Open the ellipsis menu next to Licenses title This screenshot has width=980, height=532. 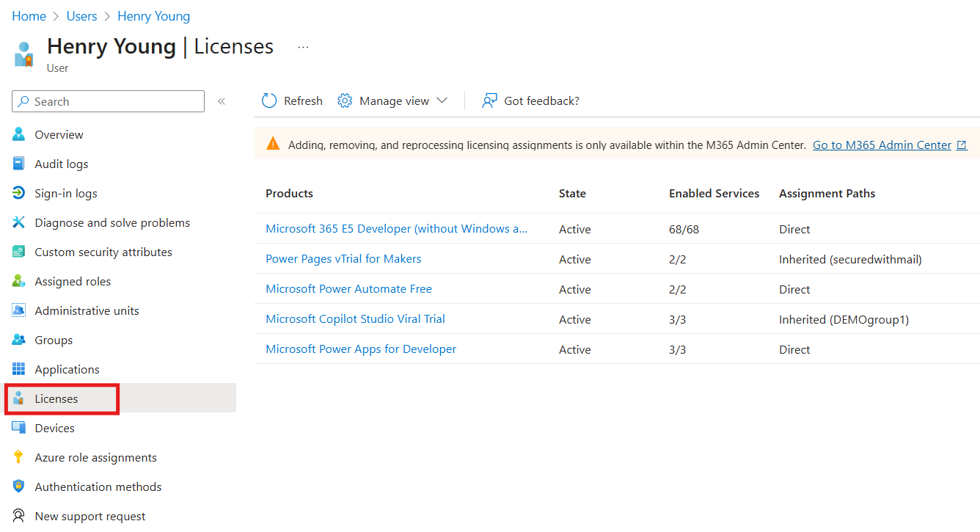[x=303, y=46]
